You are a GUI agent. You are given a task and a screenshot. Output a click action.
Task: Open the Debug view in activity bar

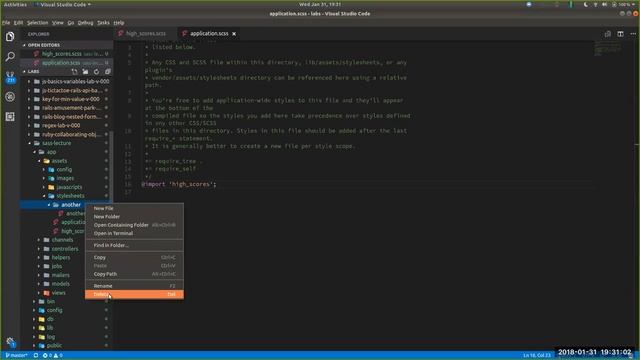pyautogui.click(x=10, y=97)
